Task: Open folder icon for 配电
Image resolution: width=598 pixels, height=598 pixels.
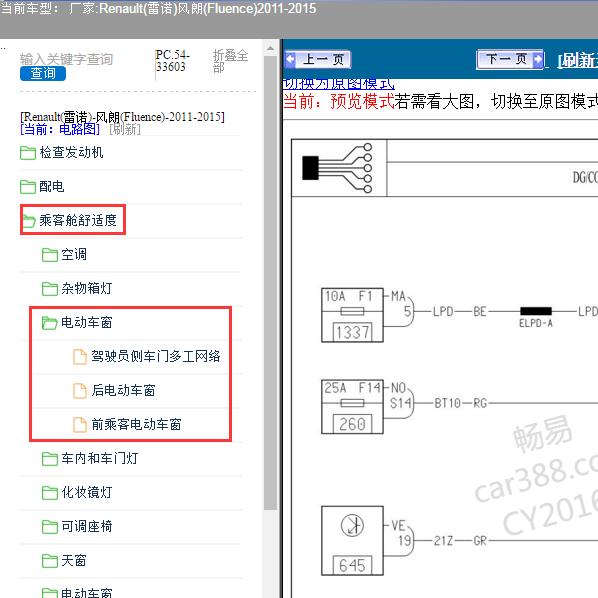Action: tap(28, 187)
